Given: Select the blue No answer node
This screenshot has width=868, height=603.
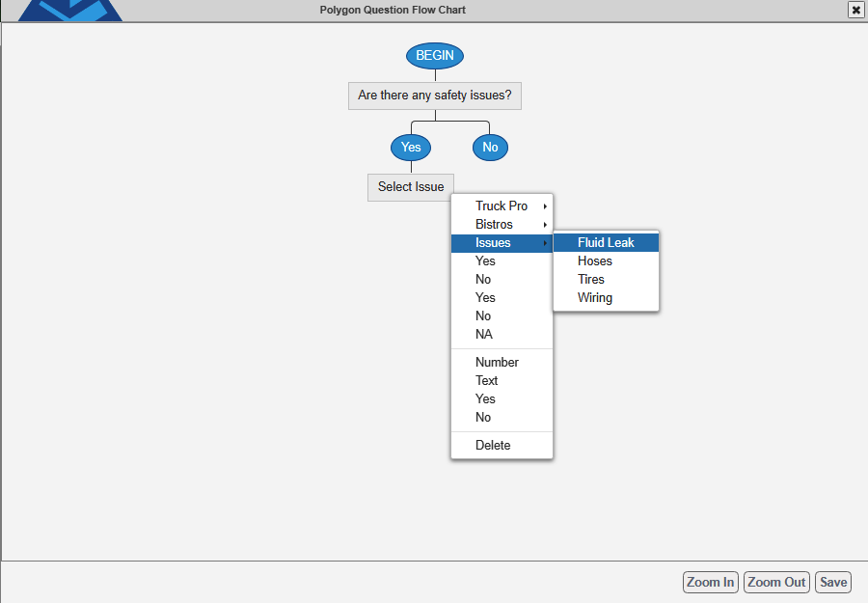Looking at the screenshot, I should pyautogui.click(x=490, y=148).
